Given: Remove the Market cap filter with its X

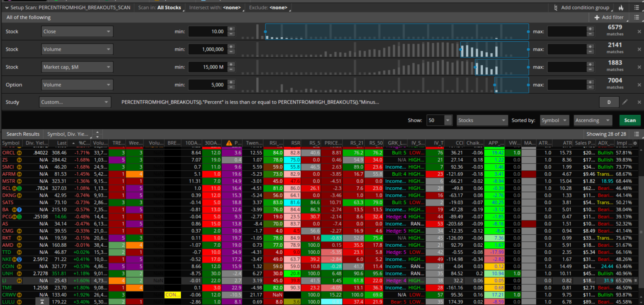Looking at the screenshot, I should pos(639,67).
